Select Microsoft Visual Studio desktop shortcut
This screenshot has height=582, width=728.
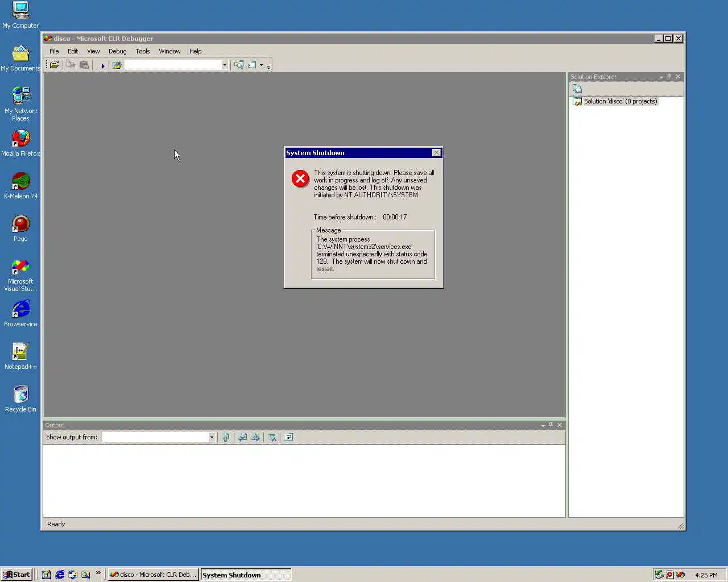(x=20, y=275)
